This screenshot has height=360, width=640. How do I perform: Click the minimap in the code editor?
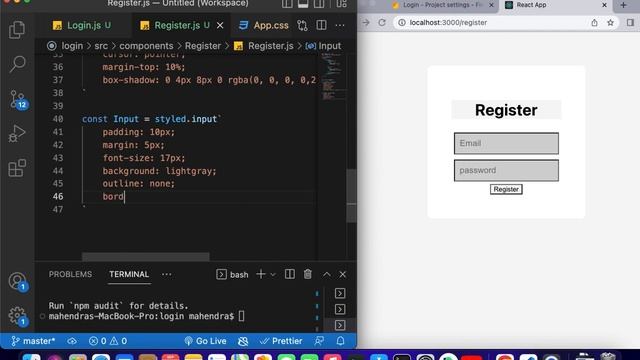tap(333, 78)
